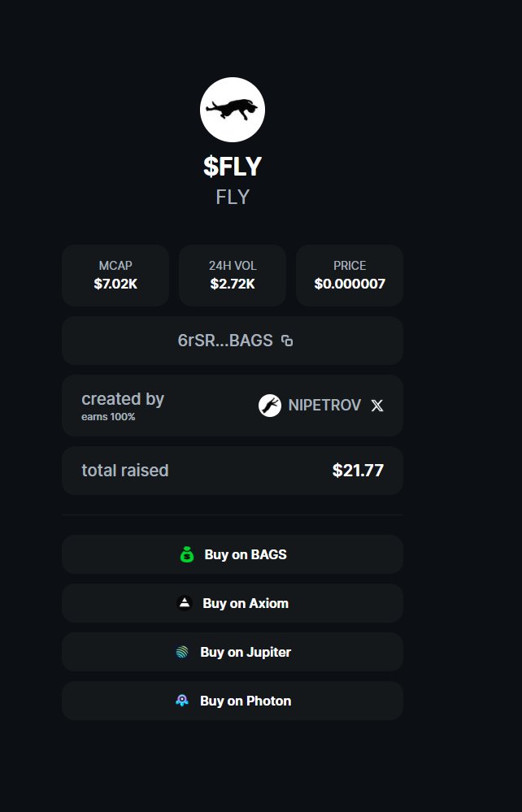Click the 24H VOL $2.72K card
Screen dimensions: 522x812
click(x=233, y=276)
